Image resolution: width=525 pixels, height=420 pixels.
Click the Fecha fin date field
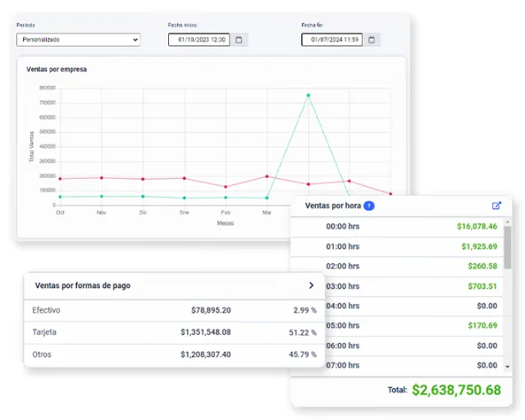click(x=331, y=39)
